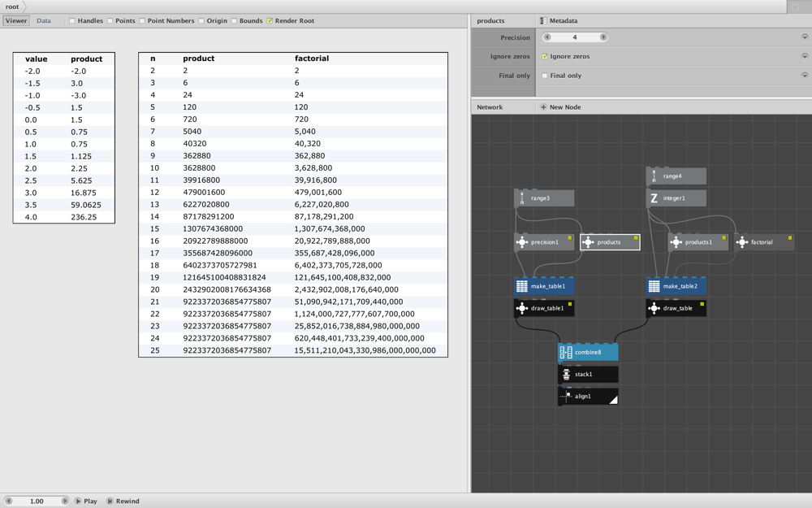Select the draw_table node
Viewport: 812px width, 508px height.
pos(676,308)
